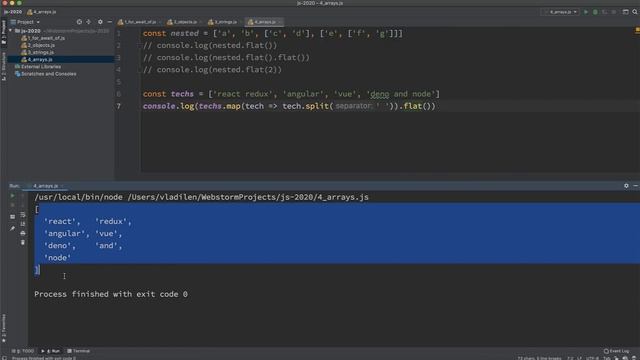Open the Event Log button
This screenshot has width=640, height=360.
pyautogui.click(x=616, y=351)
